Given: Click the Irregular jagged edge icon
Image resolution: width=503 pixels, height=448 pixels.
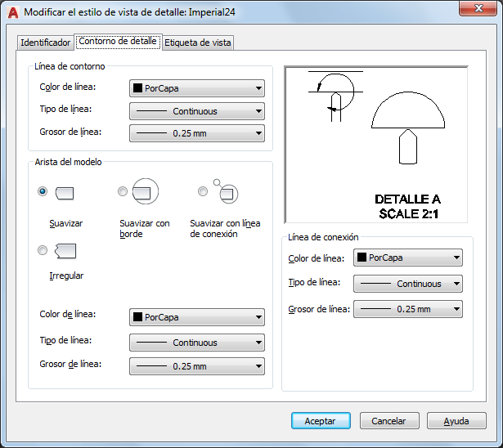Looking at the screenshot, I should (65, 251).
